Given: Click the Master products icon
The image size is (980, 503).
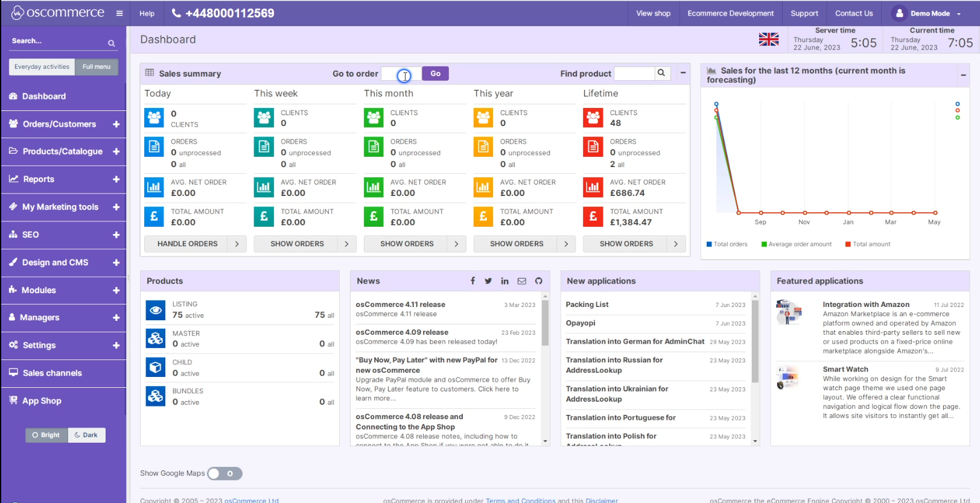Looking at the screenshot, I should point(156,338).
